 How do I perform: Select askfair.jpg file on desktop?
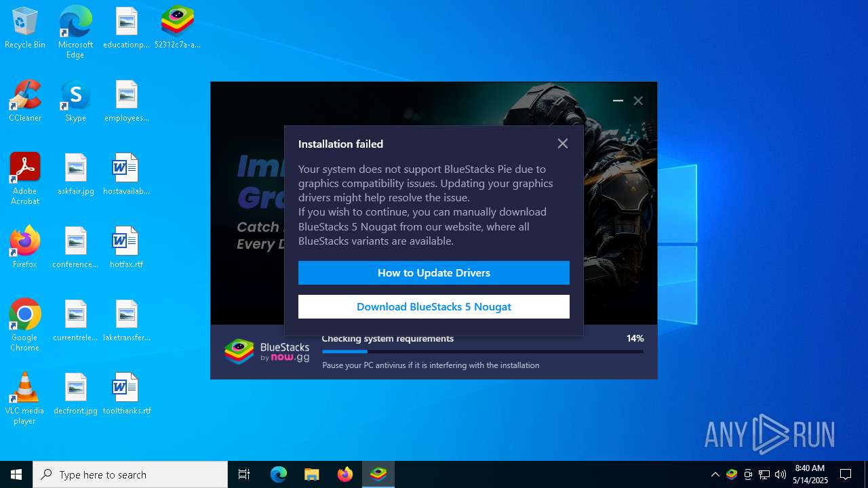(75, 174)
